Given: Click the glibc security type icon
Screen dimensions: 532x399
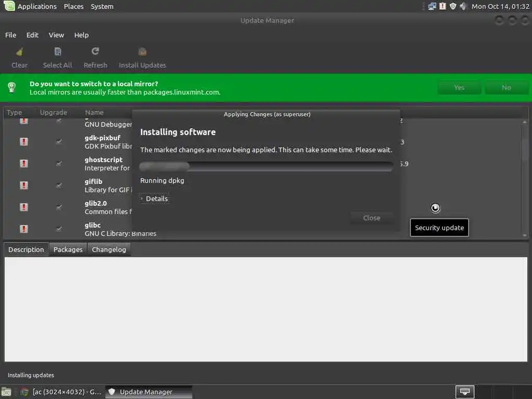Looking at the screenshot, I should (x=24, y=229).
